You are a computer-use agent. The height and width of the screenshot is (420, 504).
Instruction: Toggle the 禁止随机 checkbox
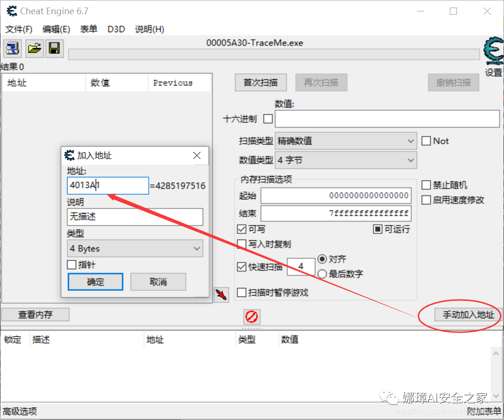[x=426, y=185]
